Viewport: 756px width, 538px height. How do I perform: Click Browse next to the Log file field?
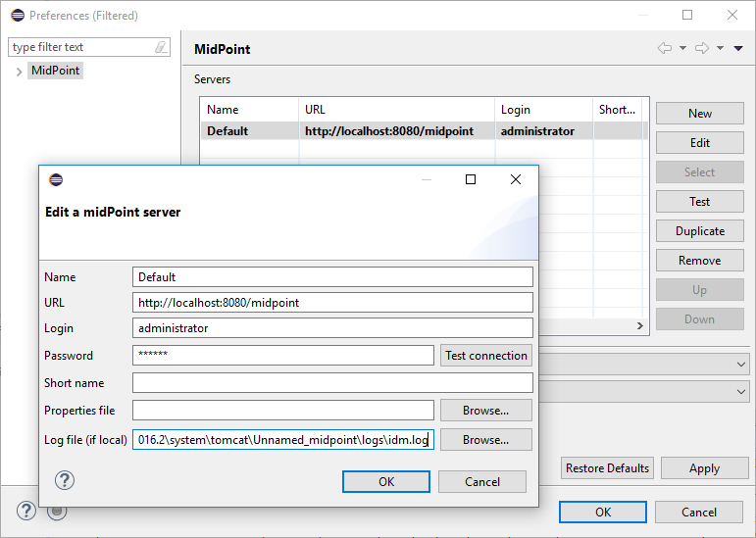[x=485, y=440]
